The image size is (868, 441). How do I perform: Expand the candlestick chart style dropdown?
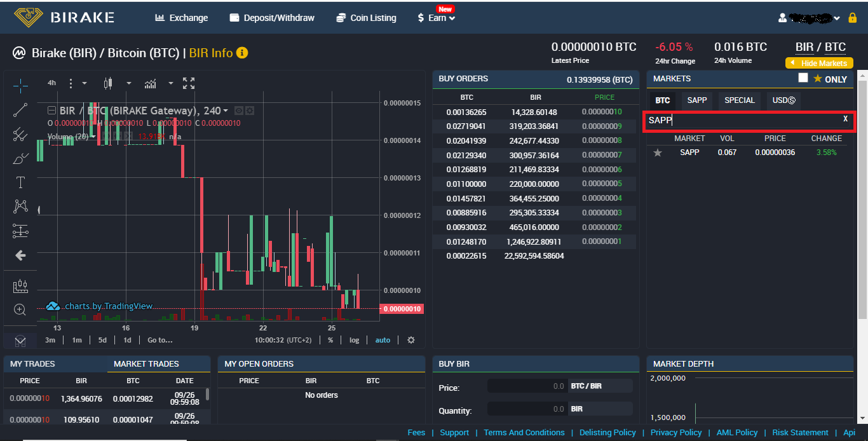(x=128, y=83)
